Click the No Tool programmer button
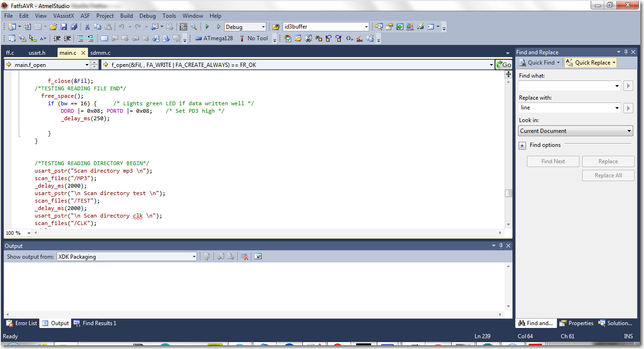 pos(253,38)
